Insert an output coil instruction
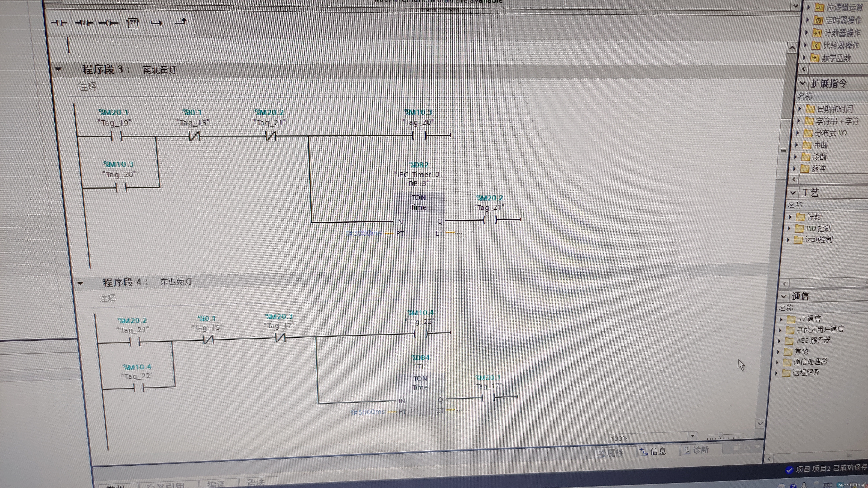 [108, 23]
